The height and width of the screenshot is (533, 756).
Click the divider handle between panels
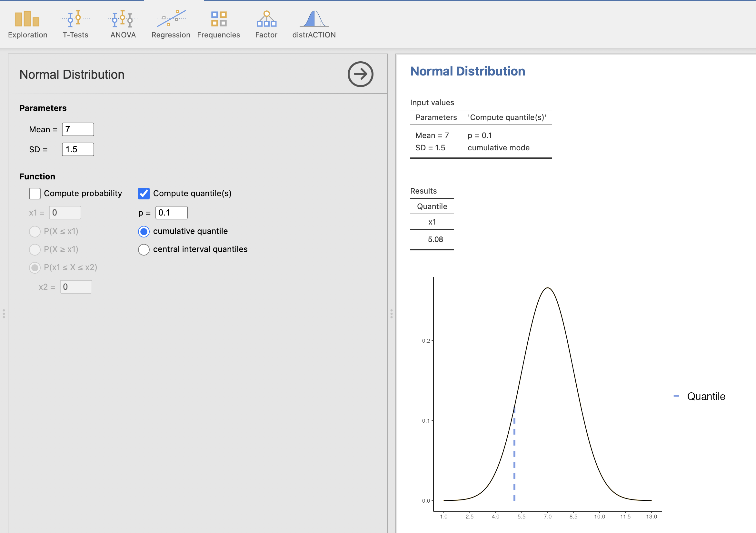coord(392,313)
